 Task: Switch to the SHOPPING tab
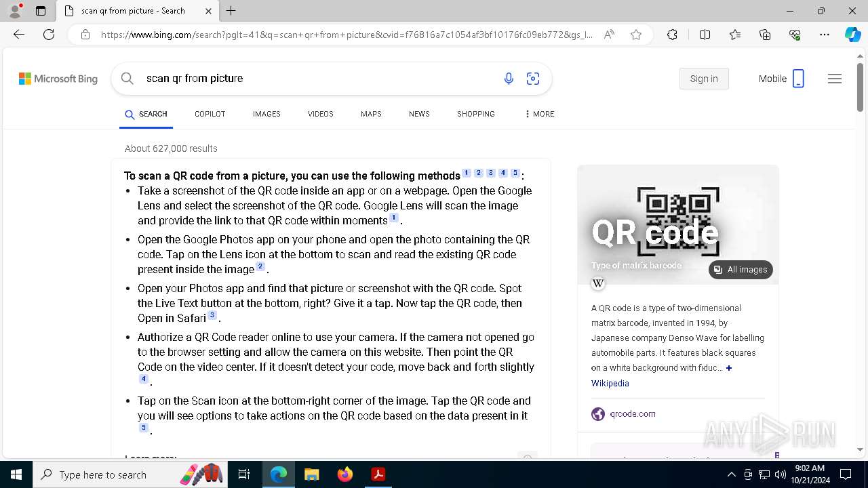475,114
